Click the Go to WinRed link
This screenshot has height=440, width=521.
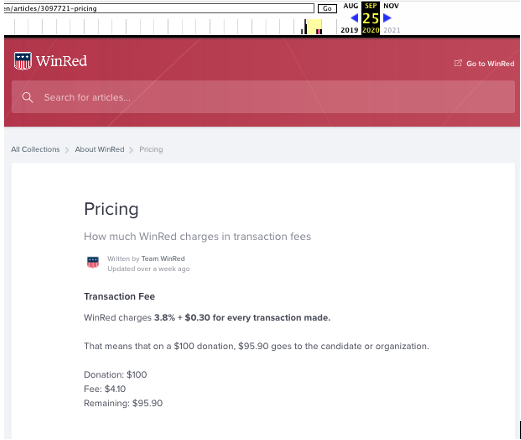point(490,63)
